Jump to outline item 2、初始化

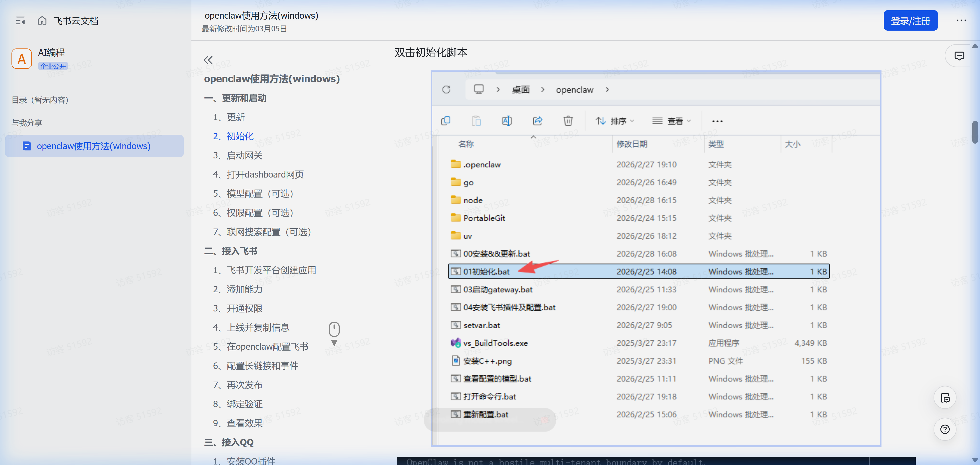(x=234, y=136)
